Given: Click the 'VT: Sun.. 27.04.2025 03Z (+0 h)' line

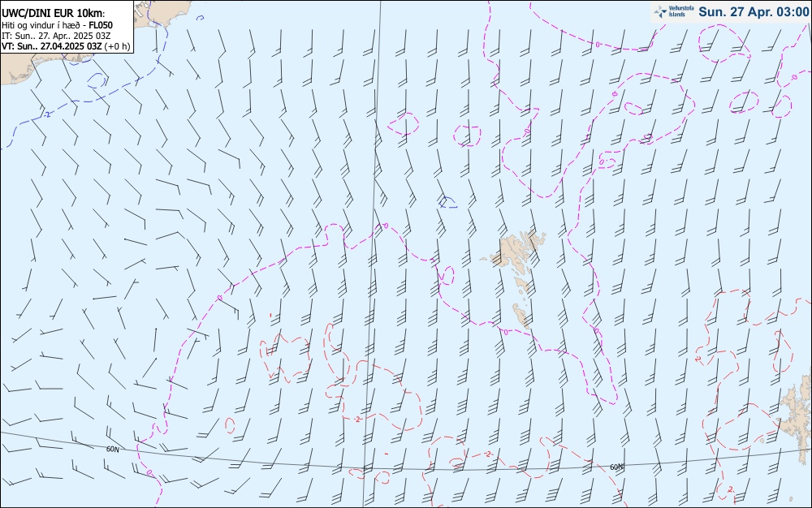Looking at the screenshot, I should click(66, 46).
